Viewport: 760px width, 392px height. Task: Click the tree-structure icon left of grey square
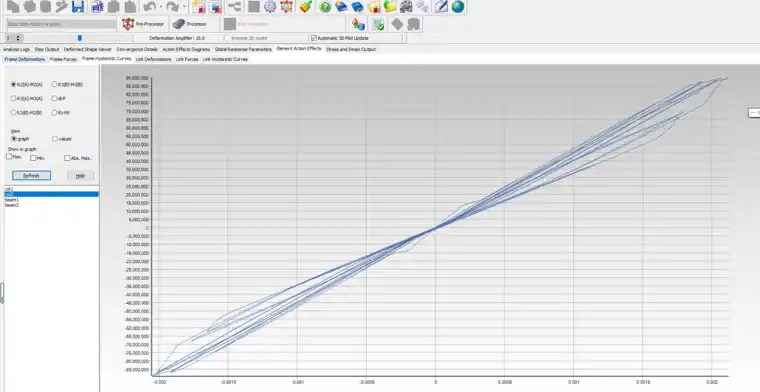pos(235,6)
